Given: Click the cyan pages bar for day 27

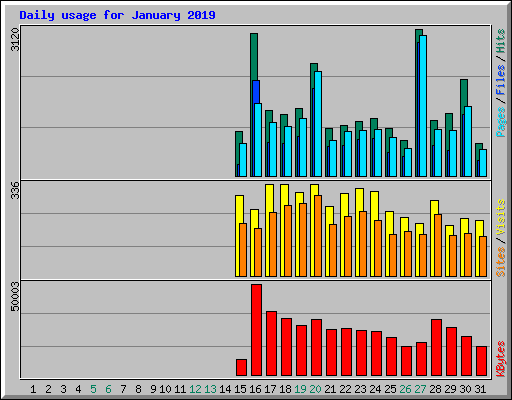Looking at the screenshot, I should tap(423, 106).
